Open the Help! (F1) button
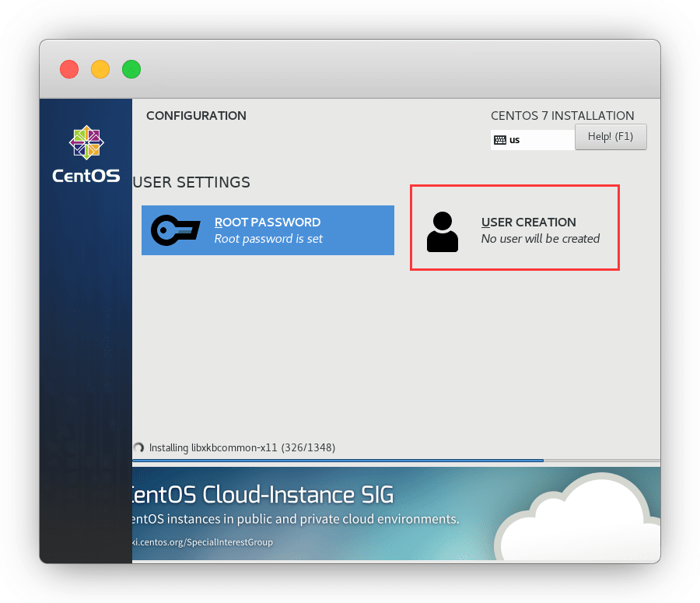700x603 pixels. point(611,137)
